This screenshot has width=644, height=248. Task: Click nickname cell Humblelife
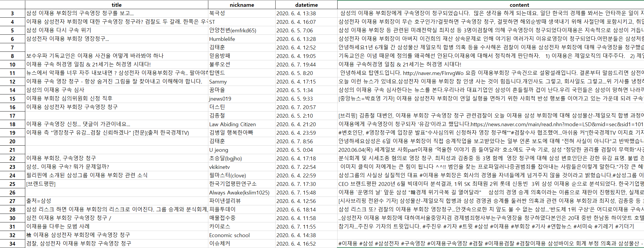click(x=242, y=39)
